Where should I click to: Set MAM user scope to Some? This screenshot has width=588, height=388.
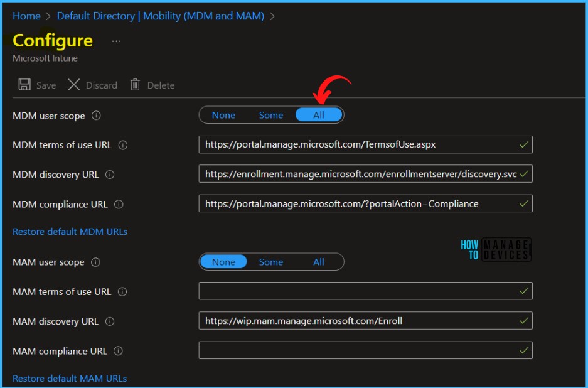270,262
